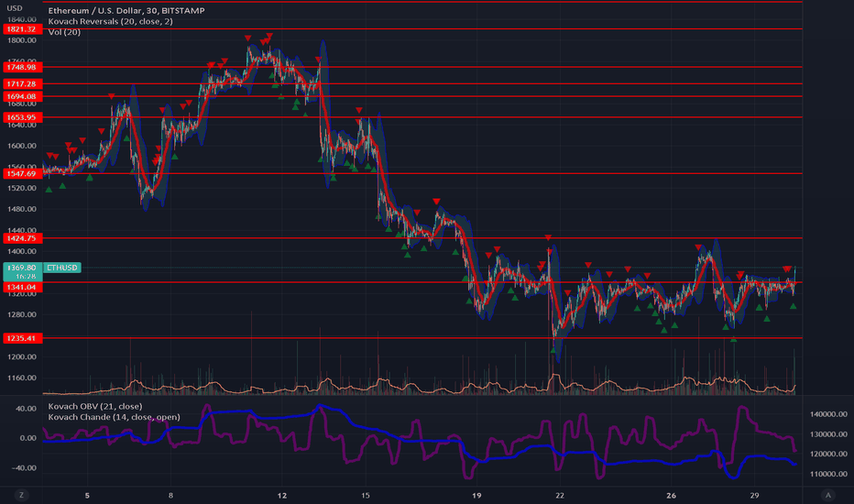Click the USD currency label
The width and height of the screenshot is (854, 504).
(14, 8)
